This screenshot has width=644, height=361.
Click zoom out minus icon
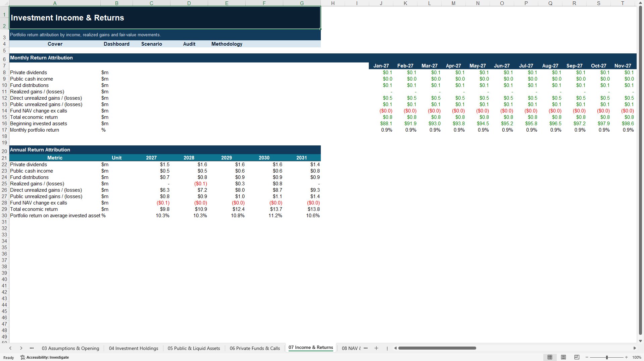coord(587,357)
